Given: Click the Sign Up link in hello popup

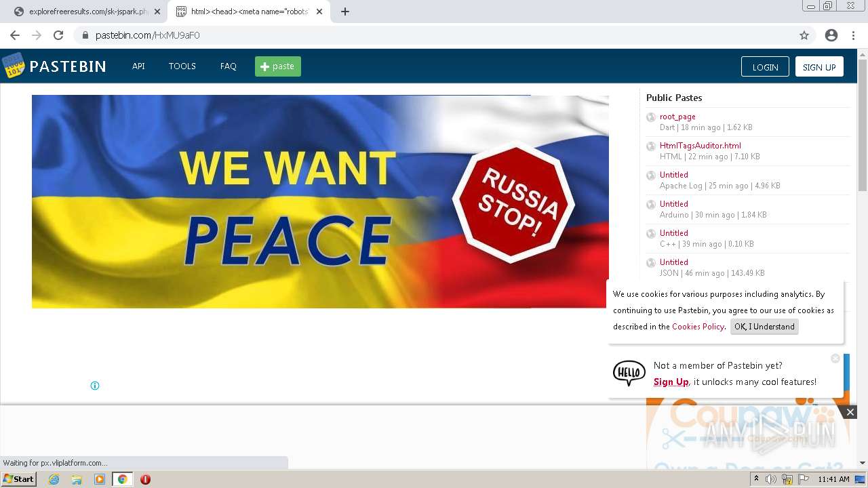Looking at the screenshot, I should [671, 382].
